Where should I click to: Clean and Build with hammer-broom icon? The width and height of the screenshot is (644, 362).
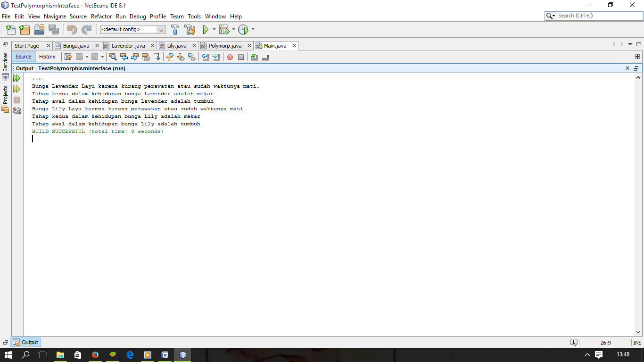point(190,30)
